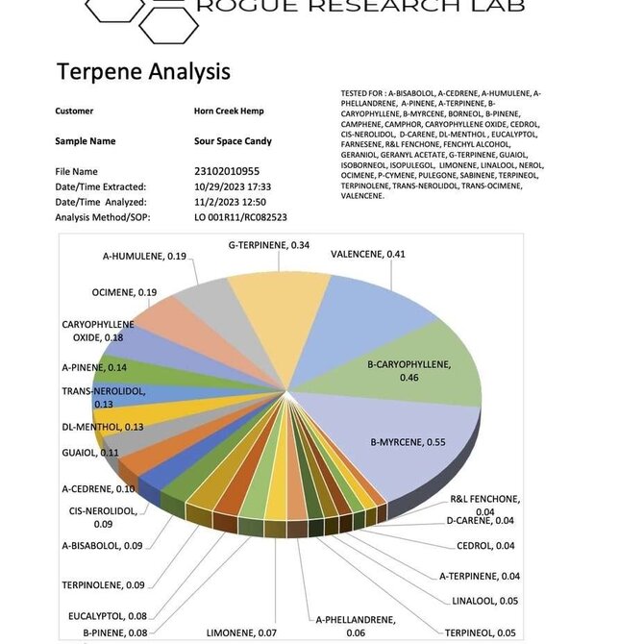644x644 pixels.
Task: Click the EUCALYPTOL 0.08 label
Action: tap(108, 616)
